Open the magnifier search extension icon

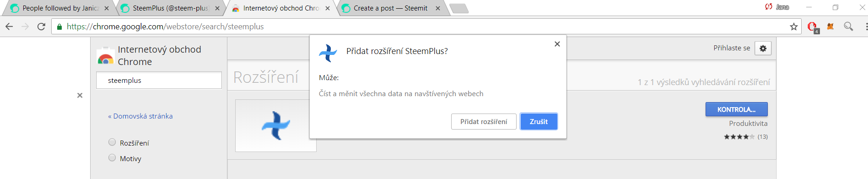tap(848, 27)
